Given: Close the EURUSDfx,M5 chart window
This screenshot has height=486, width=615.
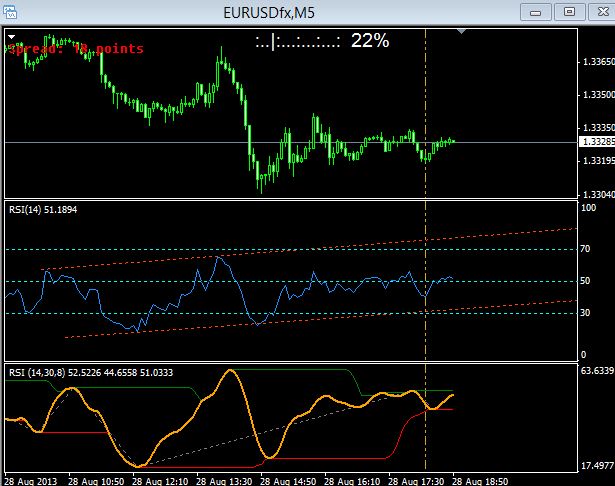Looking at the screenshot, I should [x=602, y=12].
